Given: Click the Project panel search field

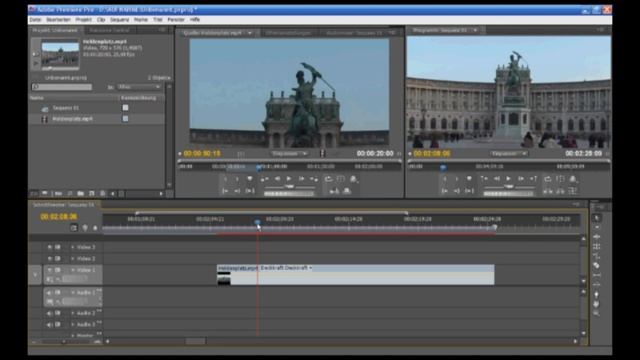Looking at the screenshot, I should pyautogui.click(x=62, y=87).
